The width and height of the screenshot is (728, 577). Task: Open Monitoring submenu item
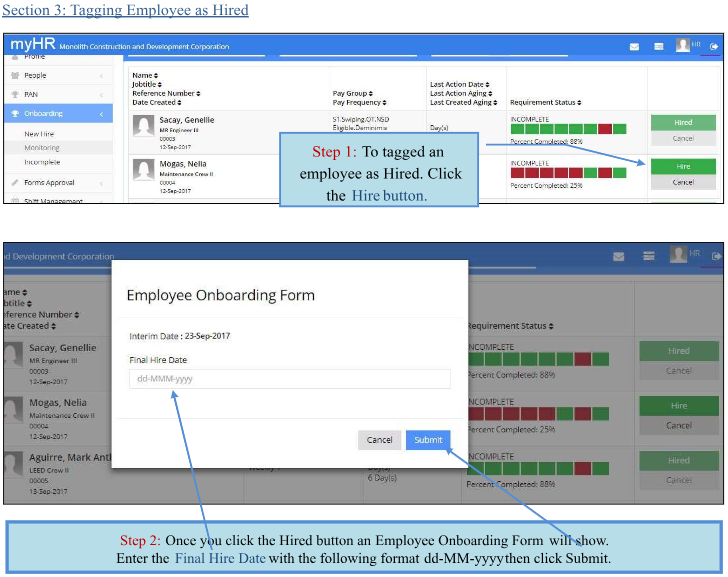[x=42, y=148]
